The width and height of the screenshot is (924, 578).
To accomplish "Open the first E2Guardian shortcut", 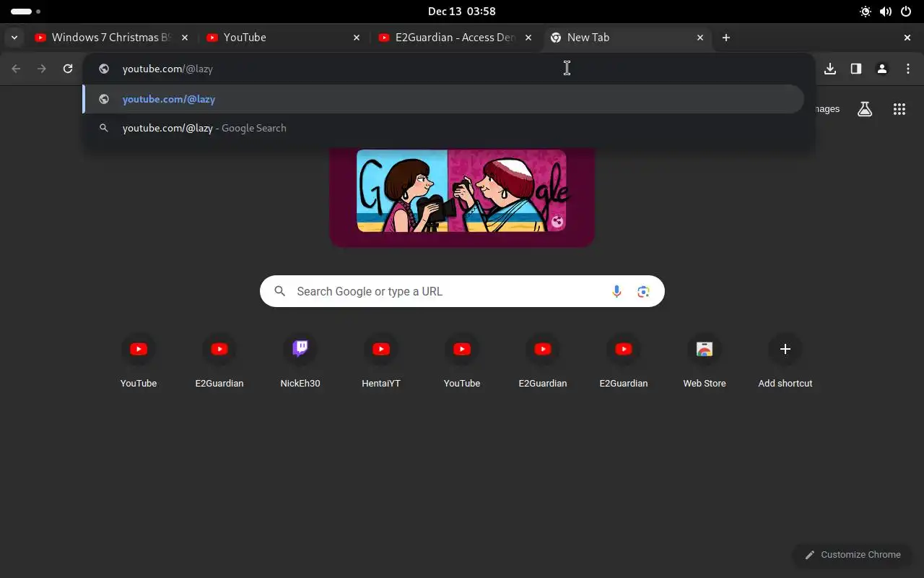I will (219, 361).
